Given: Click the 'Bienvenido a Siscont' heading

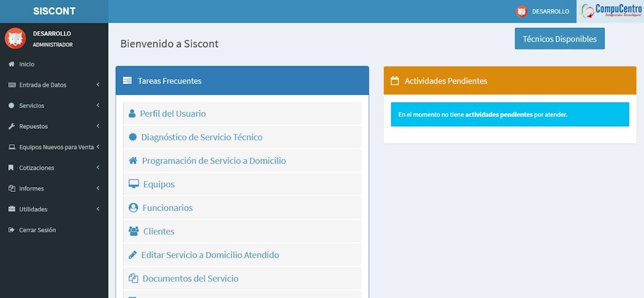Looking at the screenshot, I should coord(169,44).
